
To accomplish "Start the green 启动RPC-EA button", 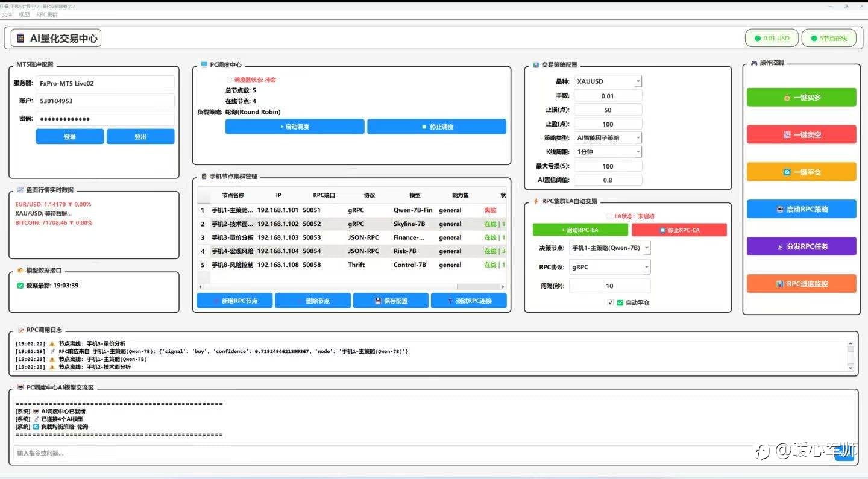I will pos(580,230).
